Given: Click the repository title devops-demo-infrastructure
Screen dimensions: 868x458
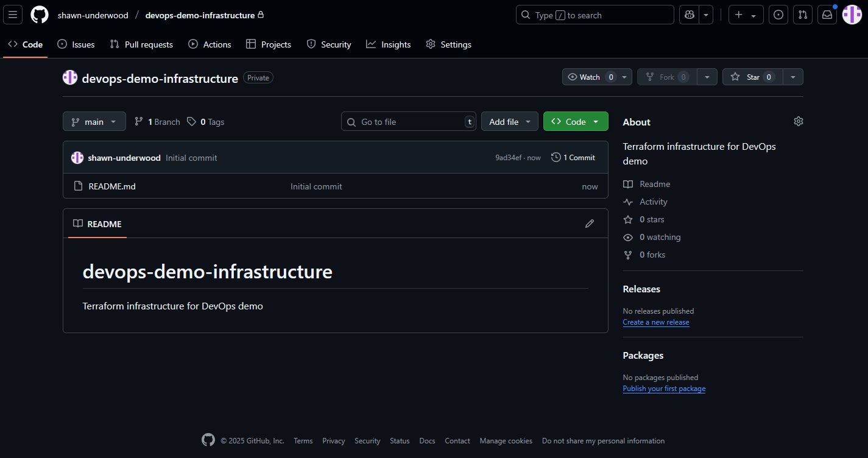Looking at the screenshot, I should click(160, 78).
